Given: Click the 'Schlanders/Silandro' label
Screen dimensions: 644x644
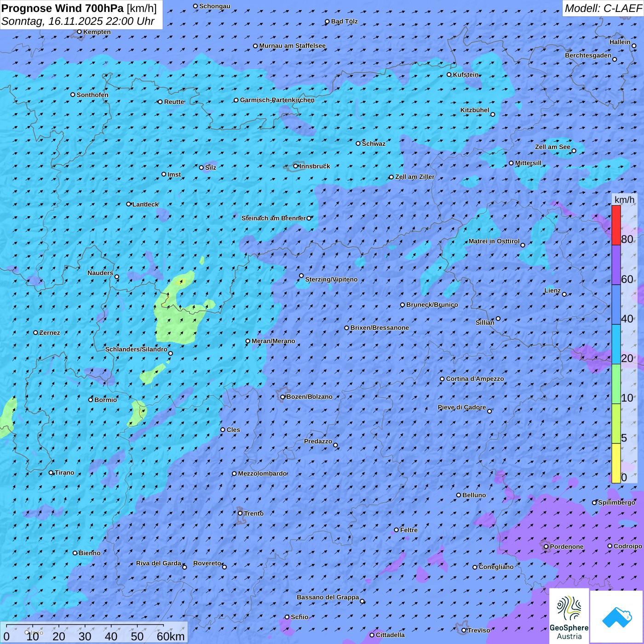Looking at the screenshot, I should [136, 350].
